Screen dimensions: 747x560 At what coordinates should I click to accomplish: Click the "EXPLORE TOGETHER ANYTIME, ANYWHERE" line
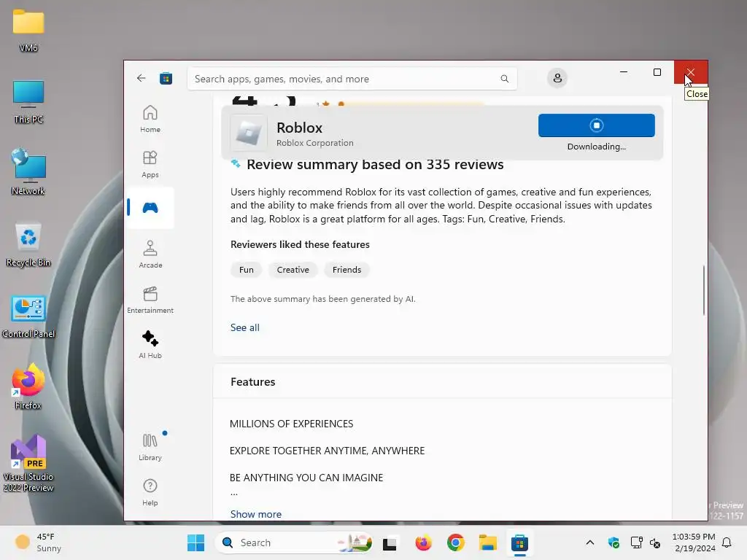click(x=328, y=451)
